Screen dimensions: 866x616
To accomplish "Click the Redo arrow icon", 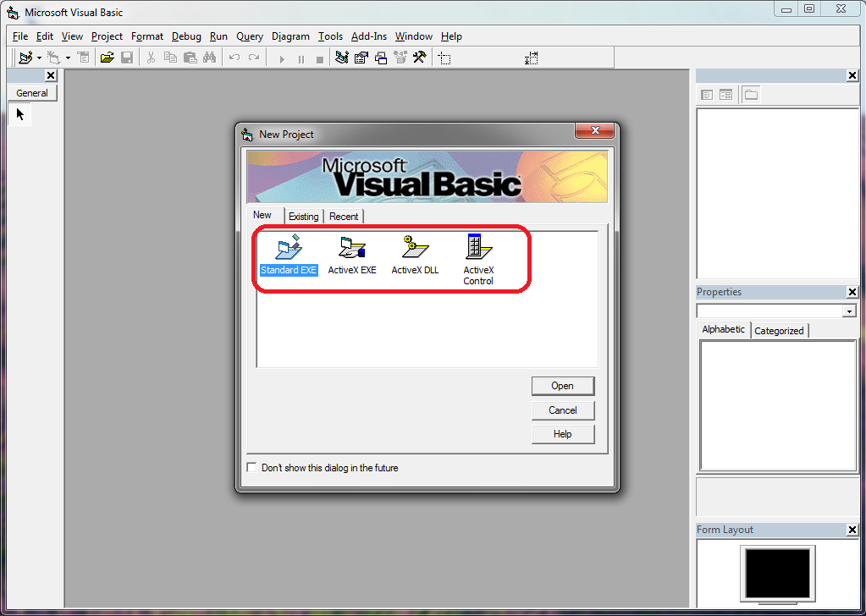I will click(253, 58).
